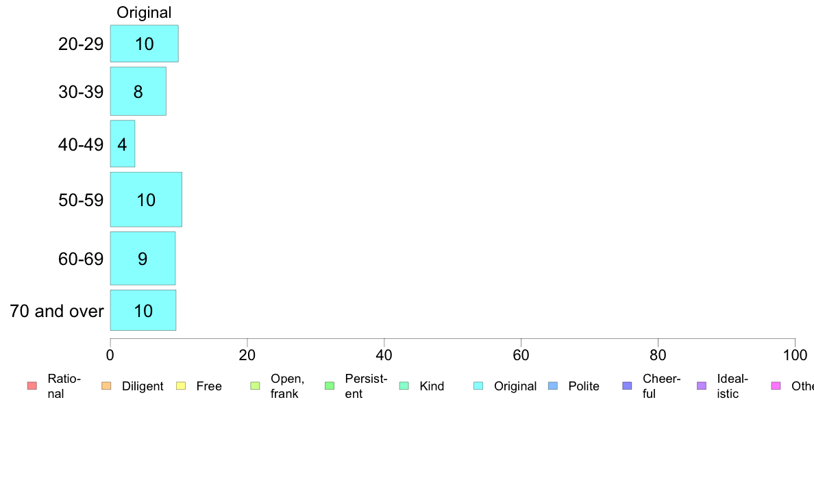Click the Polite legend blue swatch
814x504 pixels.
point(553,386)
